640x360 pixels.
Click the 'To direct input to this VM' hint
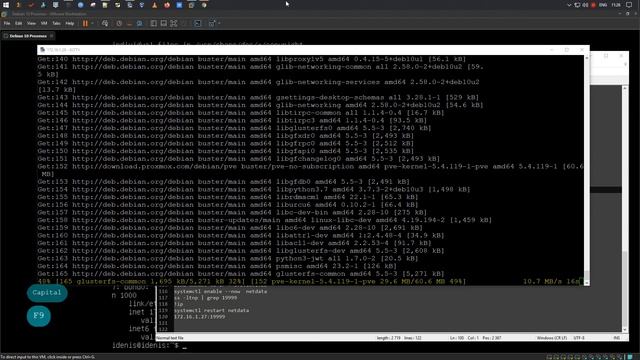click(x=48, y=357)
